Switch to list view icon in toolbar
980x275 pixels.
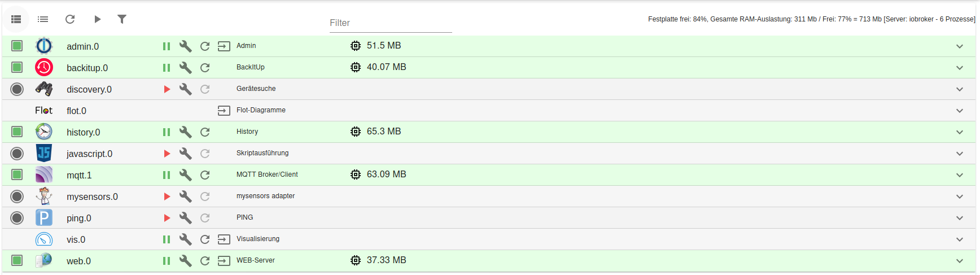pyautogui.click(x=43, y=19)
